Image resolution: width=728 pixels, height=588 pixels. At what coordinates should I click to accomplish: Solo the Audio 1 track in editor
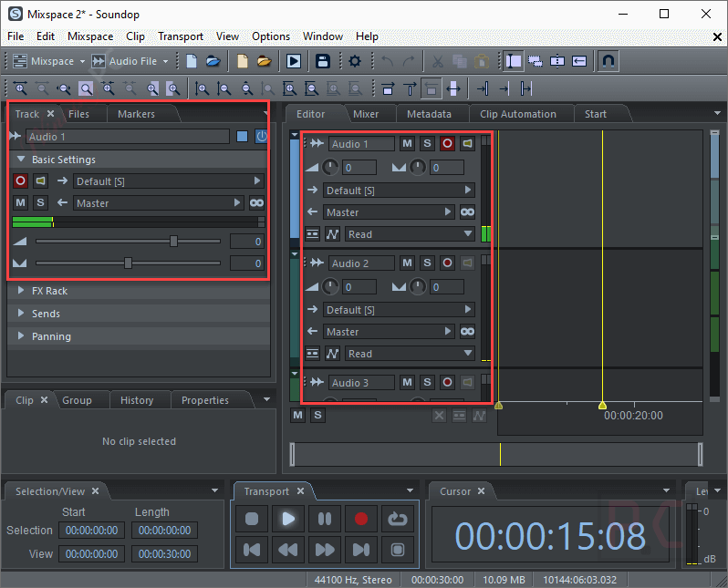click(x=427, y=143)
